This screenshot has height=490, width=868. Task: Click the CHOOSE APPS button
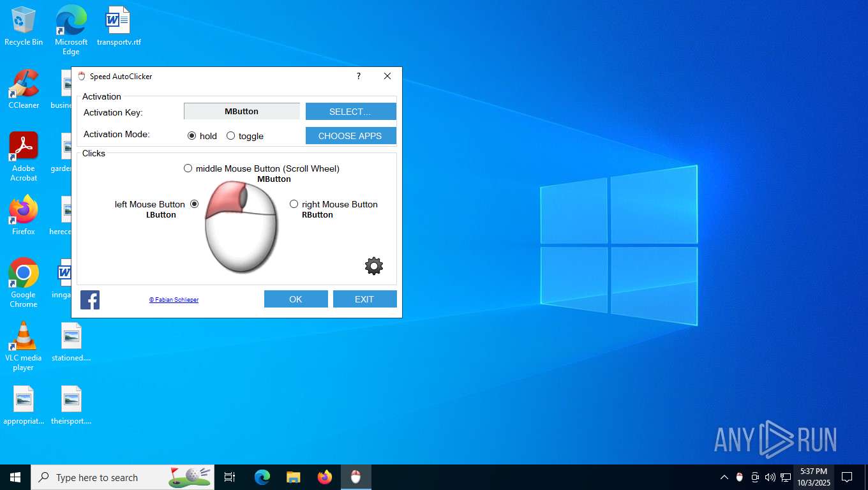(351, 136)
